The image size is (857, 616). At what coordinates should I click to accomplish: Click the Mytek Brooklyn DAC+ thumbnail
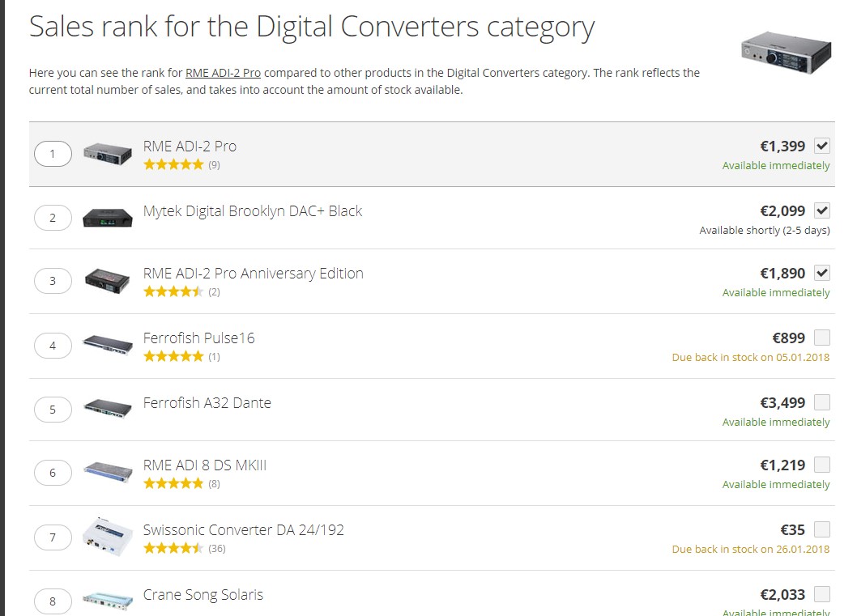point(108,218)
